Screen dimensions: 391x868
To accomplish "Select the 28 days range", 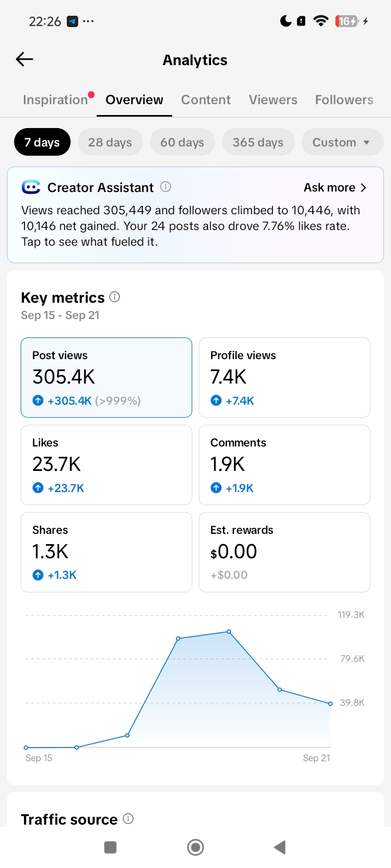I will (x=110, y=142).
